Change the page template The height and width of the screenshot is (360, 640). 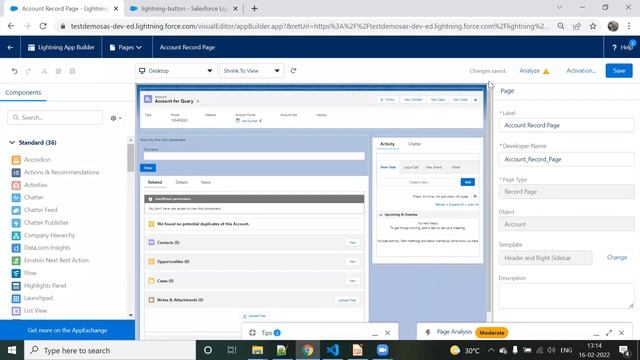617,258
